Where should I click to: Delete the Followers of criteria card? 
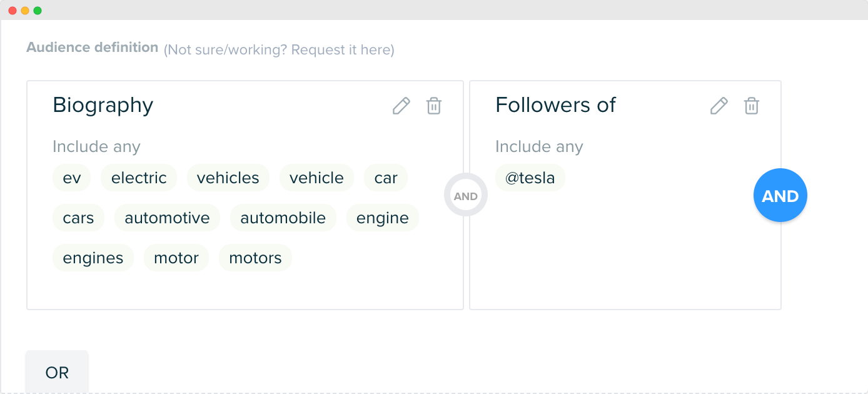752,106
